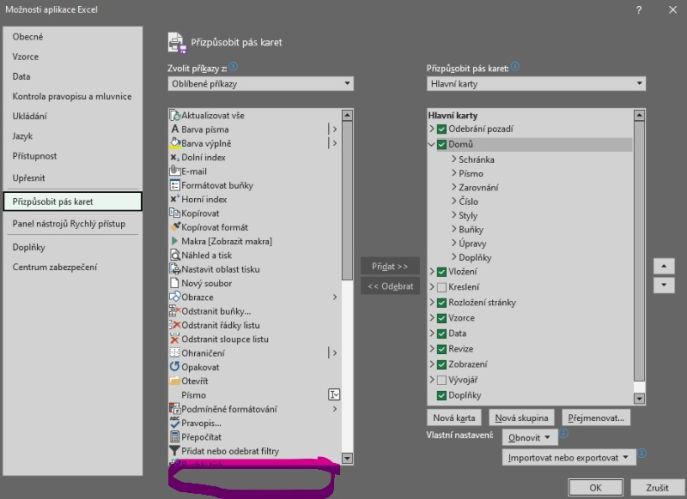
Task: Click the Přejmenovat button
Action: [596, 418]
